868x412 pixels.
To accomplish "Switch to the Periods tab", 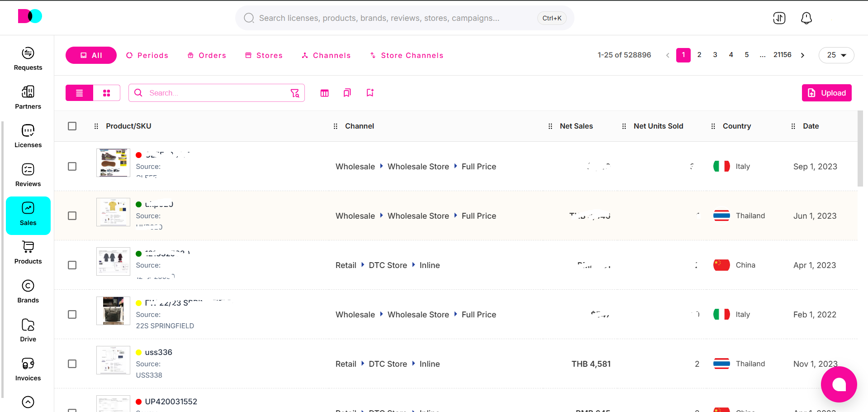I will click(x=147, y=55).
